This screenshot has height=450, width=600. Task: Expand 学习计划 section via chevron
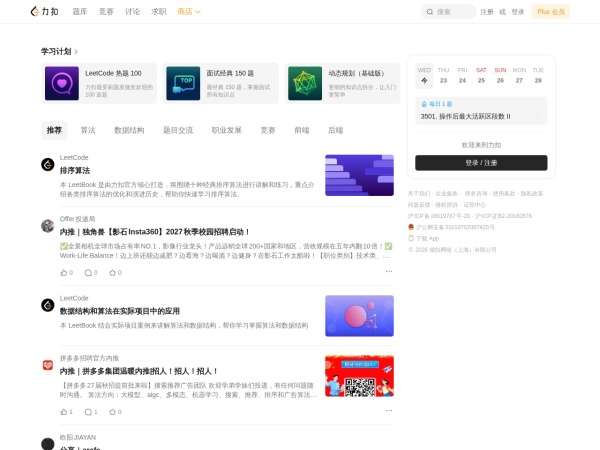point(76,51)
